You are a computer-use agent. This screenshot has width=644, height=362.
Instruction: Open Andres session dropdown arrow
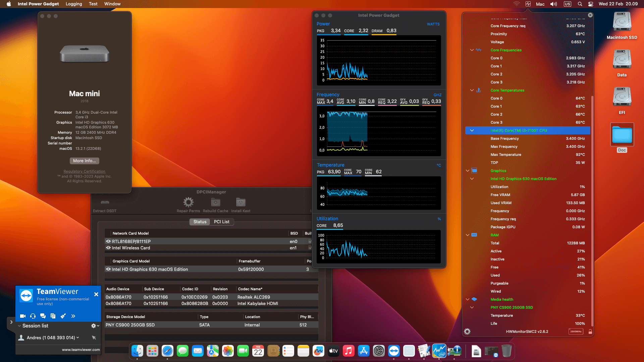(78, 338)
